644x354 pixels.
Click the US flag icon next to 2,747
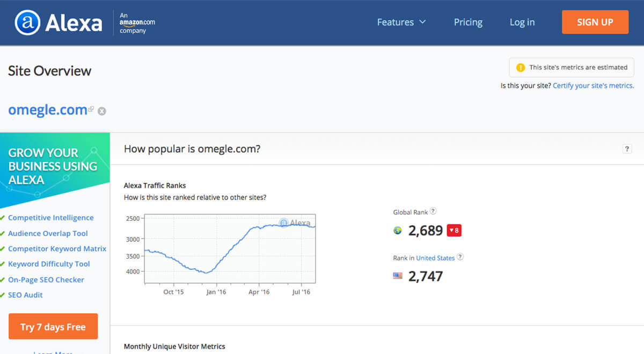point(398,276)
